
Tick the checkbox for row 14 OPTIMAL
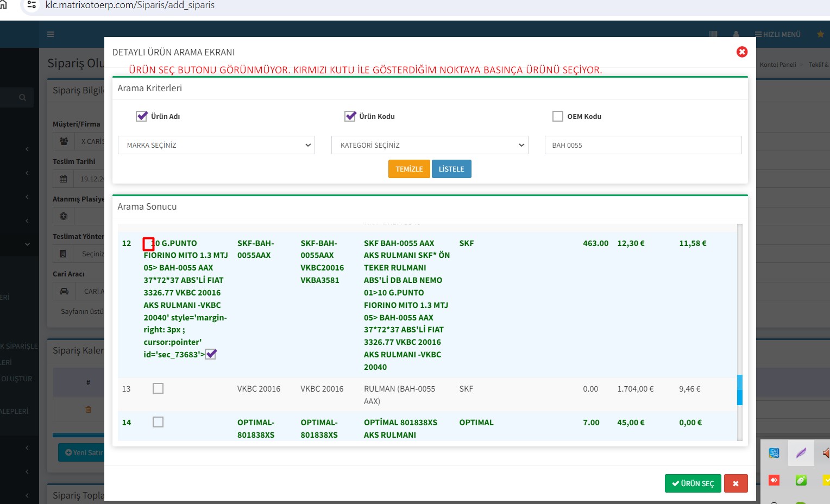pos(158,422)
